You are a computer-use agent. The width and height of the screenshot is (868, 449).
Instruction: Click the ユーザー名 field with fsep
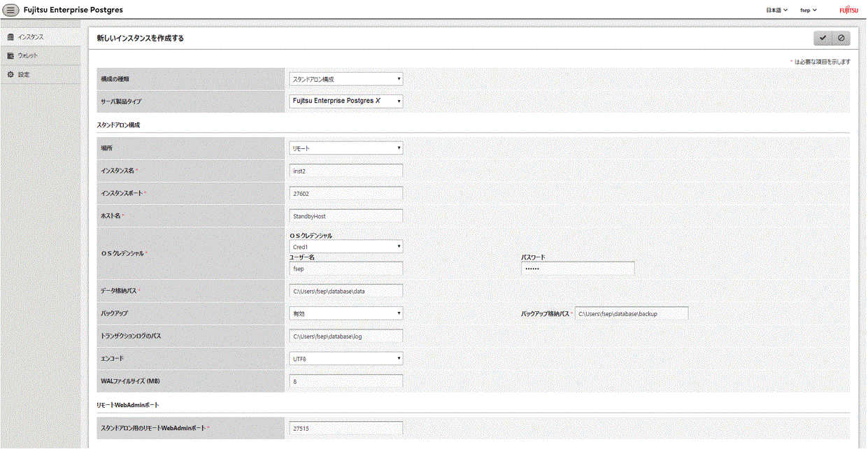346,269
